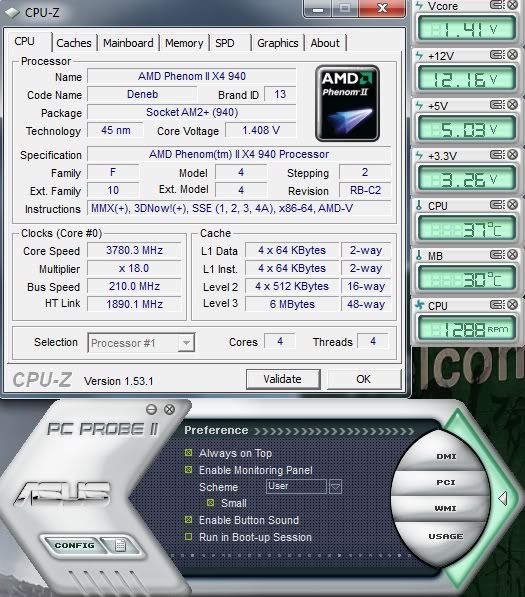Click the report document icon beside CONFIG
Screen dimensions: 525x597
point(120,545)
